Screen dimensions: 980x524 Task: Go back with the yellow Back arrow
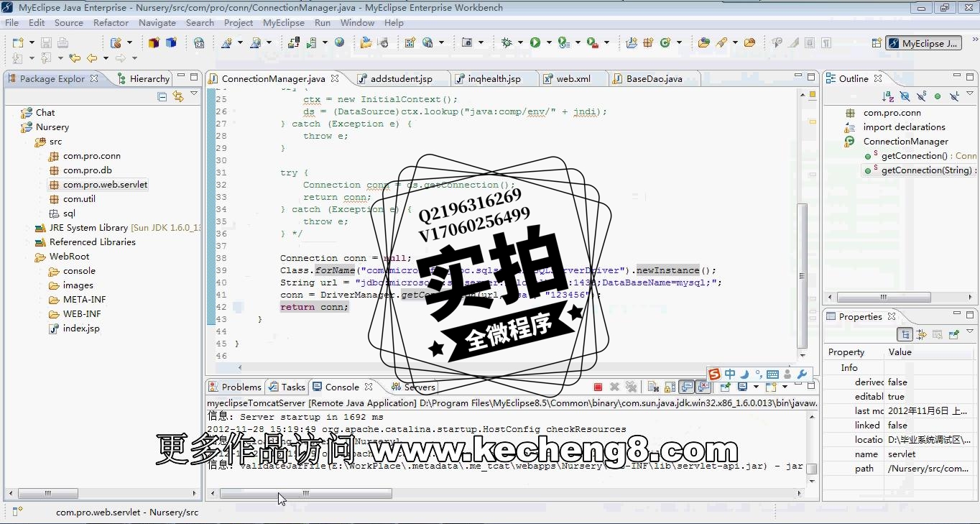pos(92,58)
